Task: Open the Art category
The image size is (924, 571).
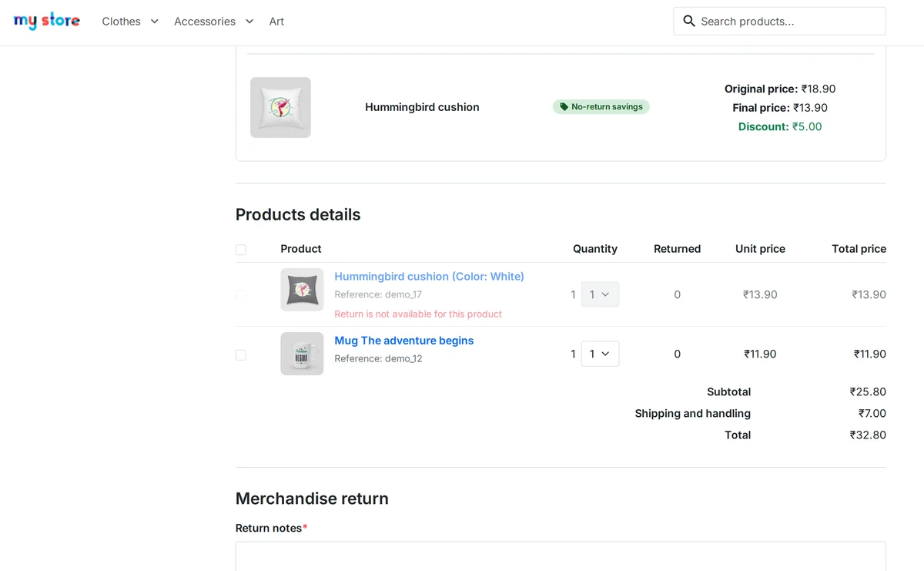Action: coord(276,22)
